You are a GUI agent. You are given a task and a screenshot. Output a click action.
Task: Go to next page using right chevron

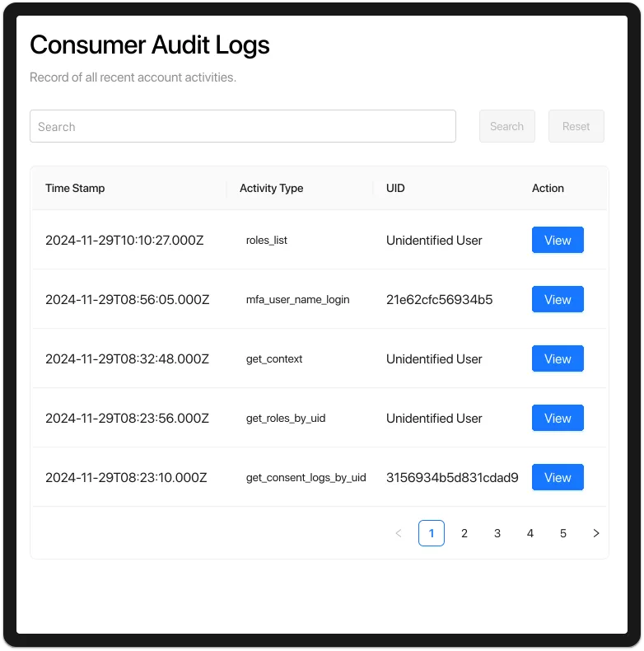(x=596, y=533)
